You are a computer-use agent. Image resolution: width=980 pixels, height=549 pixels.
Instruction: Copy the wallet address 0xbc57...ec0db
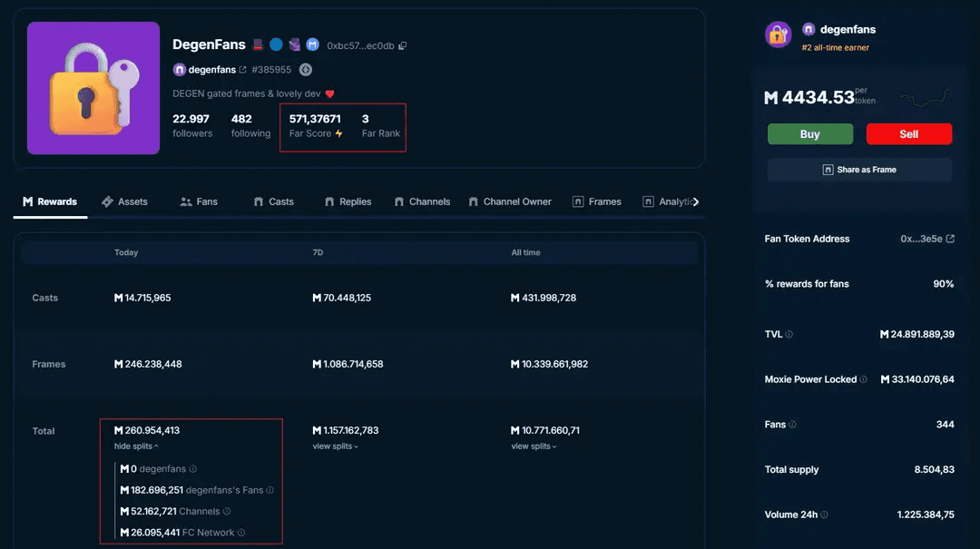[403, 45]
